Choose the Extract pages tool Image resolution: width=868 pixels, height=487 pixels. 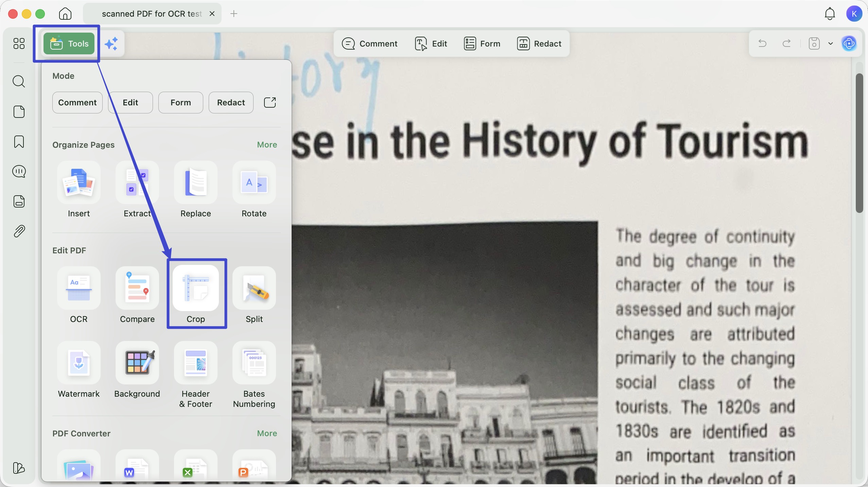coord(137,190)
